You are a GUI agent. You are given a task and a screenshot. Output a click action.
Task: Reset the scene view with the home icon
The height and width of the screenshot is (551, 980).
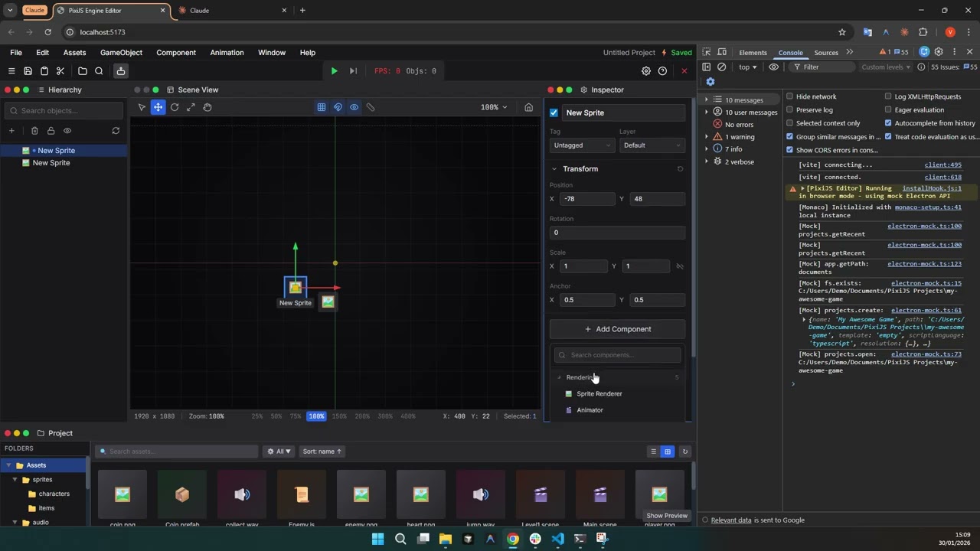tap(528, 107)
